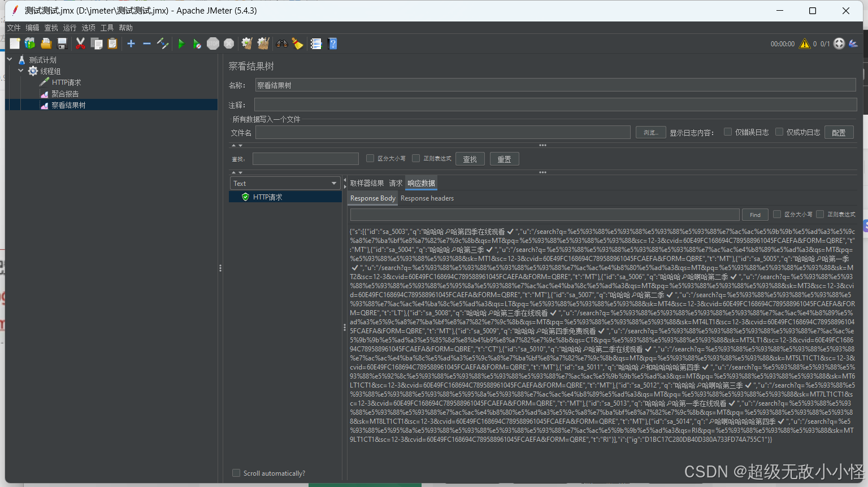This screenshot has width=868, height=487.
Task: Toggle 正则表达式 next to 查找 field
Action: pos(416,158)
